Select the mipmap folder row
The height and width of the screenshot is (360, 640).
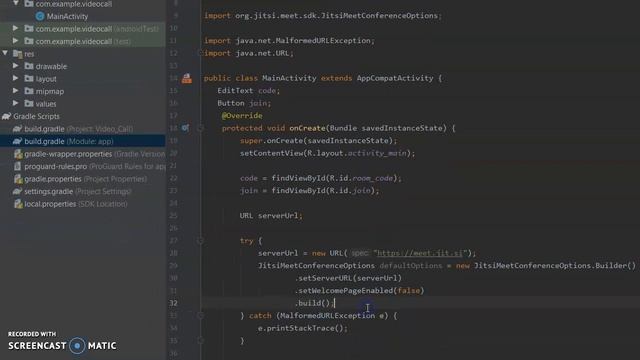point(83,91)
